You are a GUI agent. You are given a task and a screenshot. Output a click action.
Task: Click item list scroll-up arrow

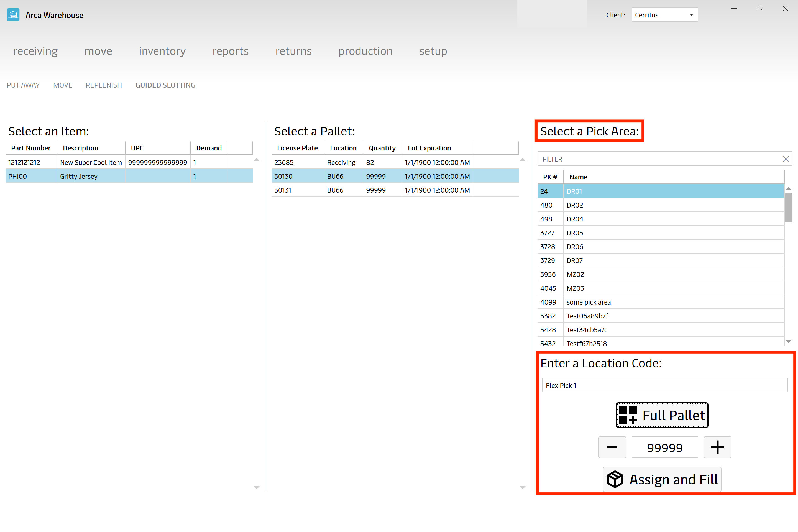(x=257, y=160)
